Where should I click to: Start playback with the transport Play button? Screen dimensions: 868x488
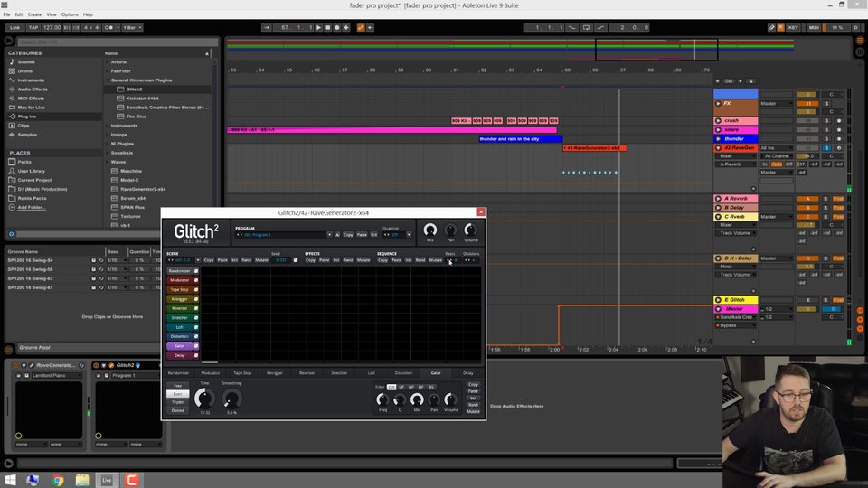[x=318, y=28]
